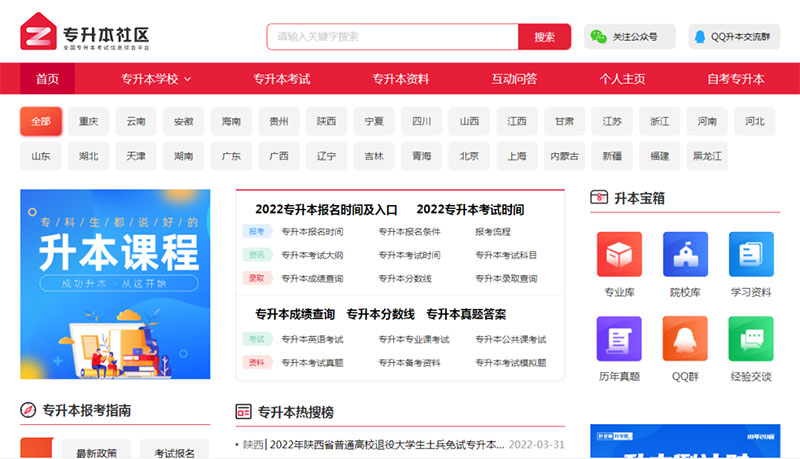Screen dimensions: 800x459
Task: Click the WeChat 关注公众号 button
Action: (x=629, y=37)
